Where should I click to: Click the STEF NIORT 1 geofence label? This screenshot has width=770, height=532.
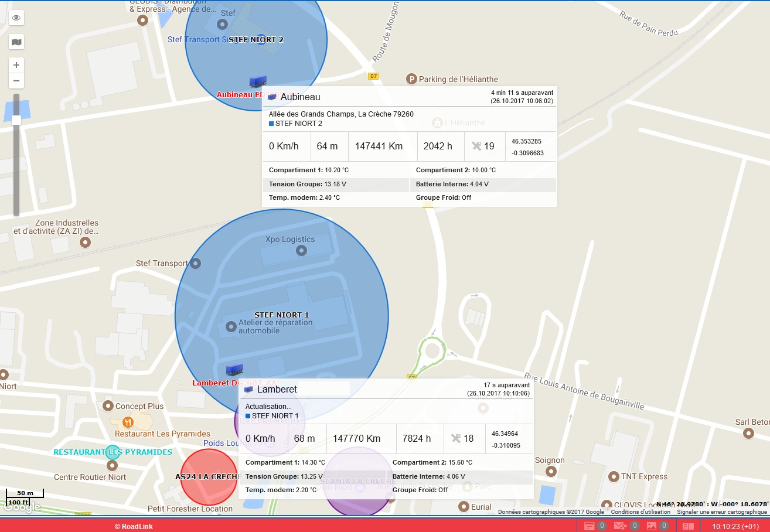coord(282,315)
